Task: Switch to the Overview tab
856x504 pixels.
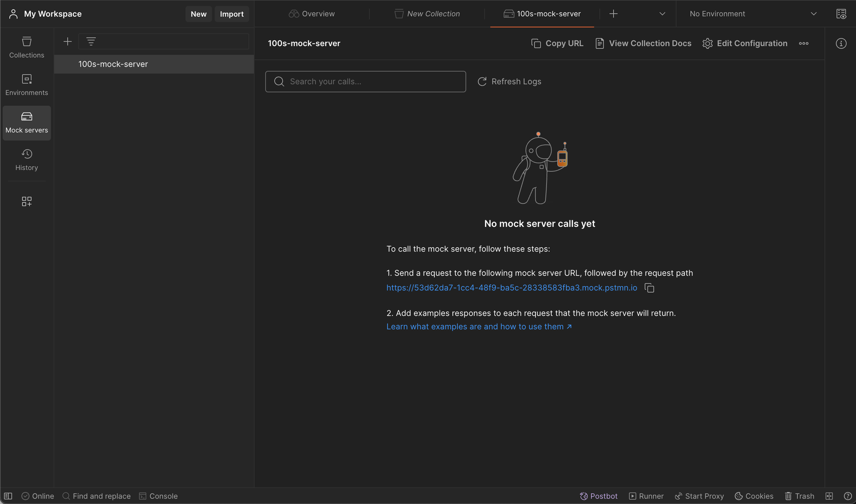Action: (312, 14)
